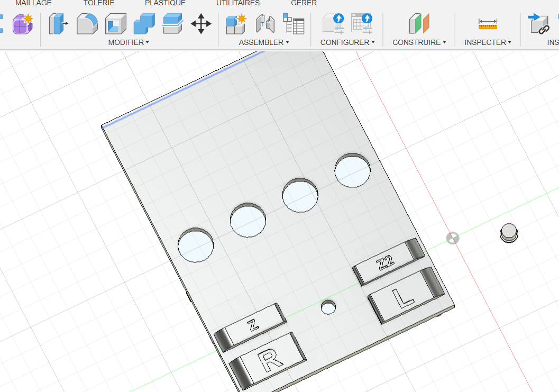This screenshot has height=392, width=559.
Task: Open the PLASTIQUE tab
Action: (165, 3)
